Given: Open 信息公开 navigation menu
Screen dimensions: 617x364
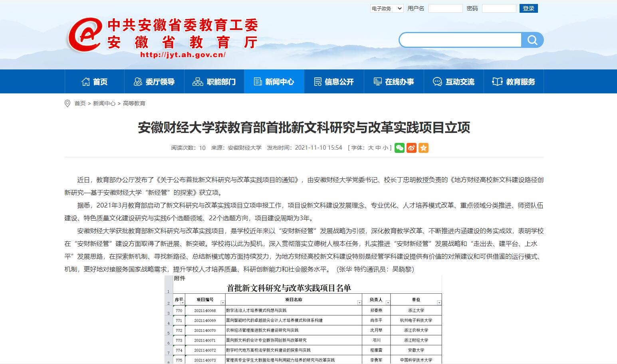Looking at the screenshot, I should click(334, 82).
